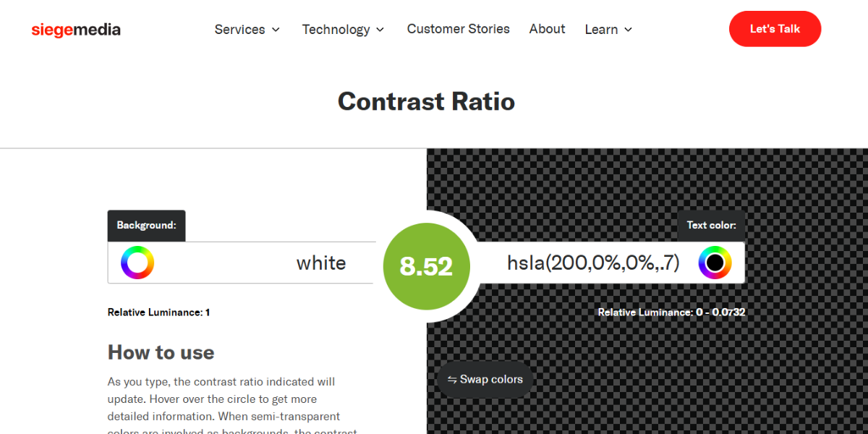Click the siegemedia logo
868x434 pixels.
pyautogui.click(x=75, y=30)
